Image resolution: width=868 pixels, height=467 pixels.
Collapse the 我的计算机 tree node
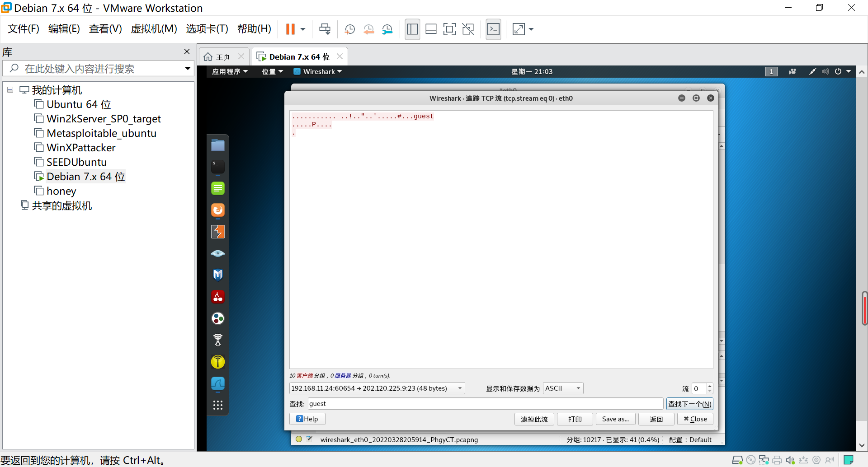[x=10, y=90]
